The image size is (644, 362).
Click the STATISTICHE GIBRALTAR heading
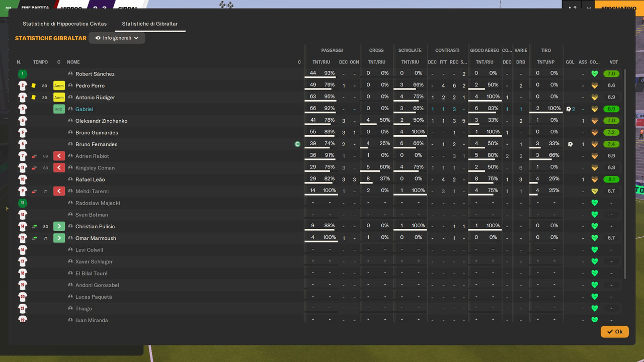(51, 38)
